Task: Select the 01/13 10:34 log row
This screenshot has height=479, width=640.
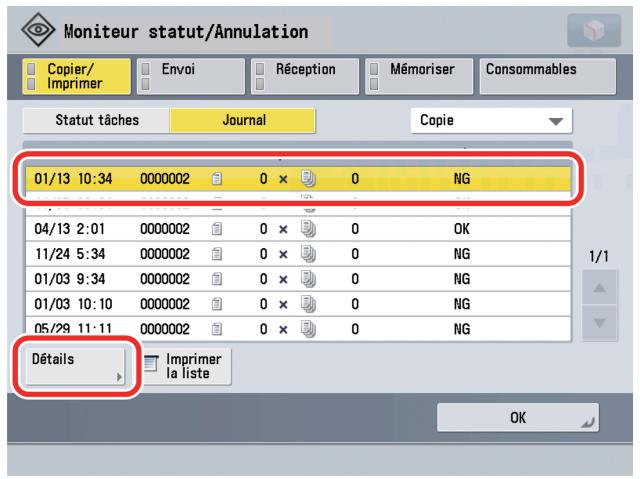Action: coord(298,179)
